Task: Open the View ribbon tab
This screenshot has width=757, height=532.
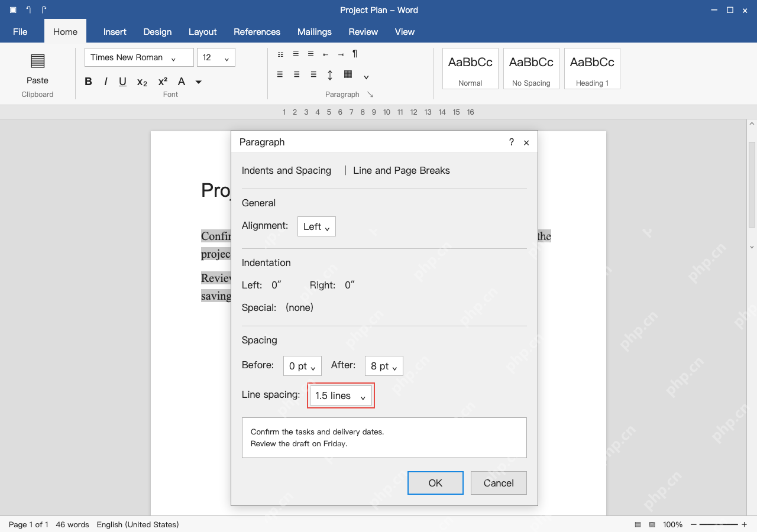Action: point(405,32)
